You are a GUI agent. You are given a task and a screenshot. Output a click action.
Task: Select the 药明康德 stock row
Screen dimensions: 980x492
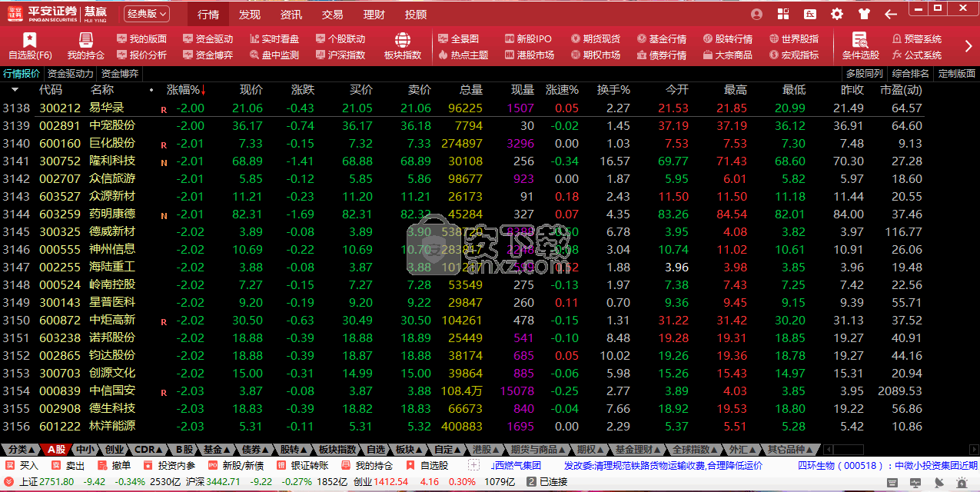click(462, 214)
